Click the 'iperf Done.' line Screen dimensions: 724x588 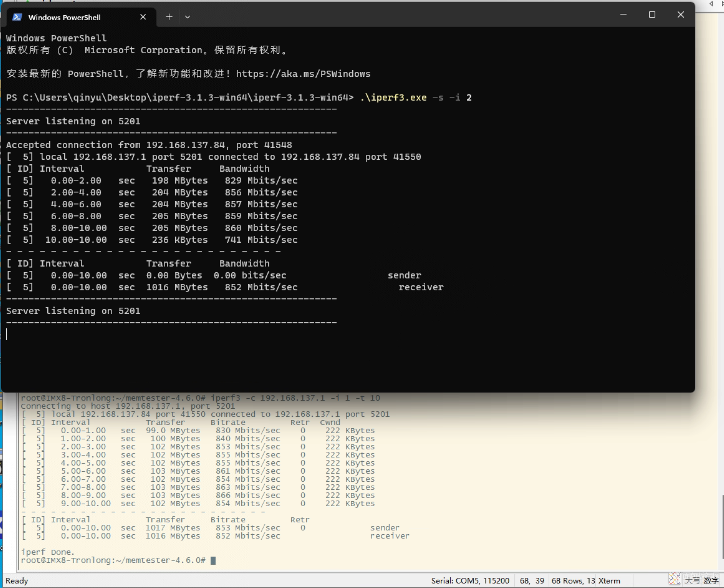(x=48, y=552)
